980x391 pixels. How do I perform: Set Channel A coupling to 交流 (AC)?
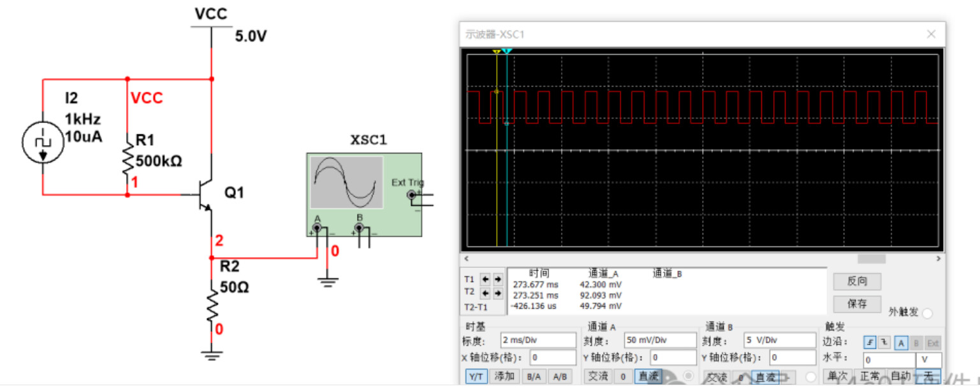(599, 376)
